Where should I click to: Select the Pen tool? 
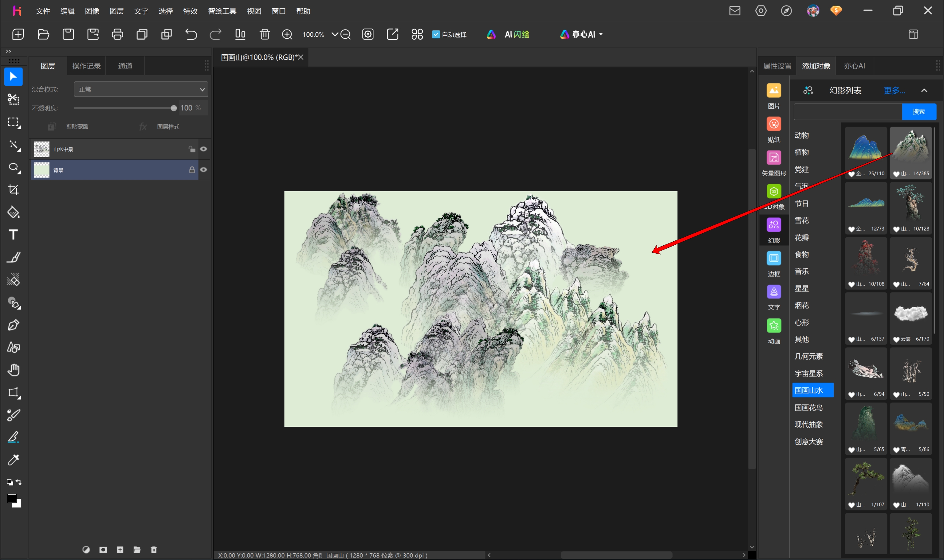click(x=13, y=325)
